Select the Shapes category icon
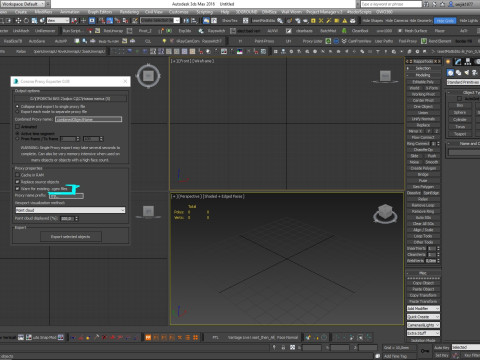 click(458, 72)
